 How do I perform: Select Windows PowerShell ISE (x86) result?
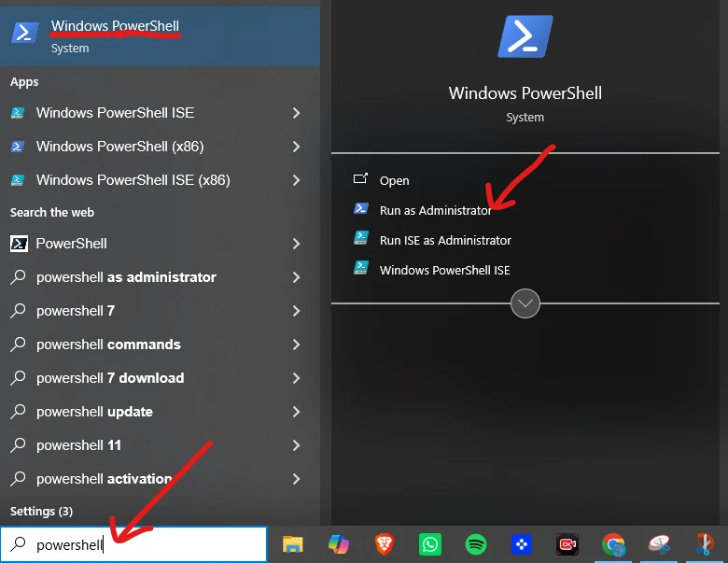[x=160, y=180]
